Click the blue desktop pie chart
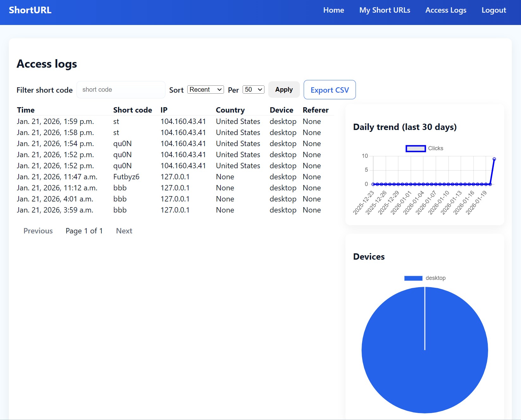 425,350
